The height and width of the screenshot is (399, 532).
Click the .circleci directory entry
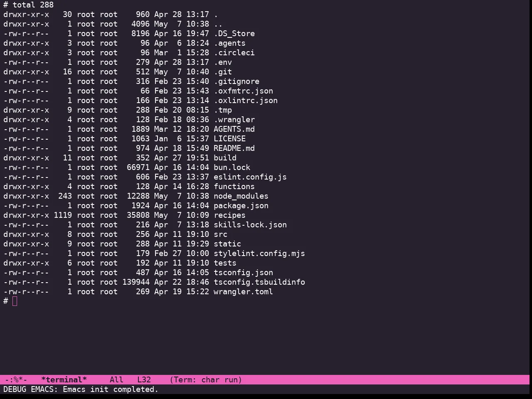234,53
